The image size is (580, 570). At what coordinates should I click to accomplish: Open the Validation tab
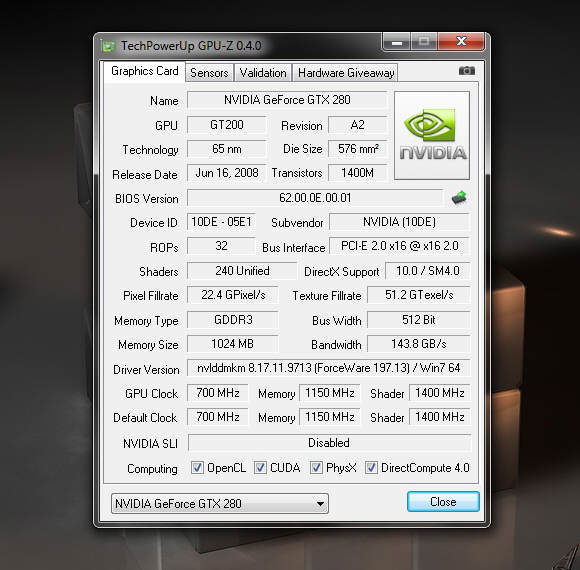pos(263,73)
